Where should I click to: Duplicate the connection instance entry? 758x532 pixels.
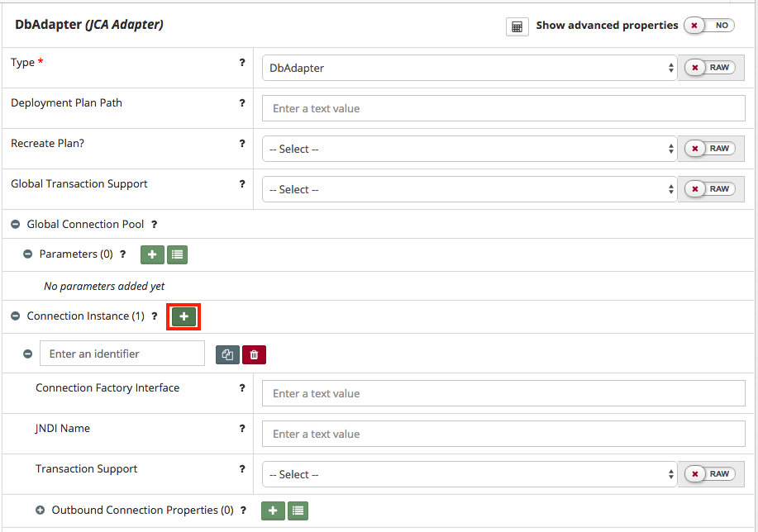[227, 354]
